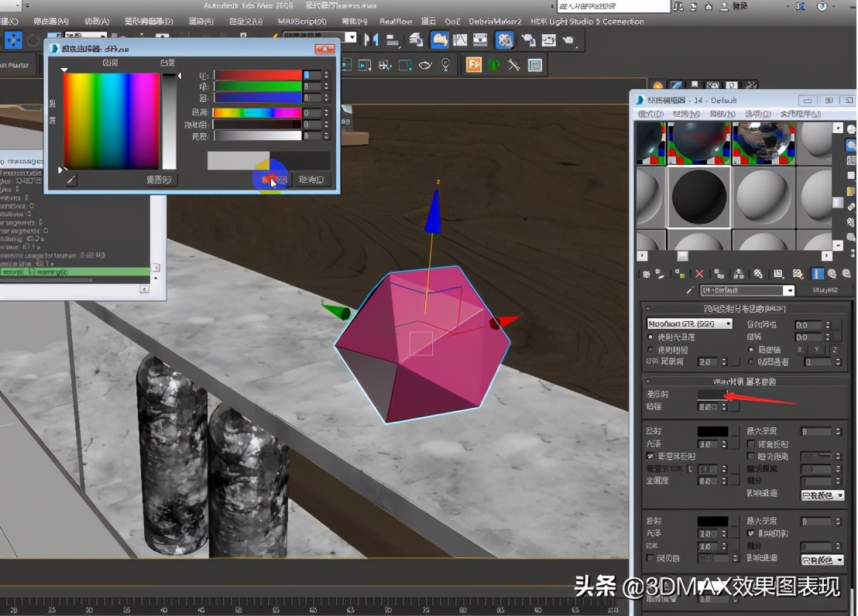Screen dimensions: 858x616
Task: Open the exit color dropdown near refraction settings
Action: point(822,560)
